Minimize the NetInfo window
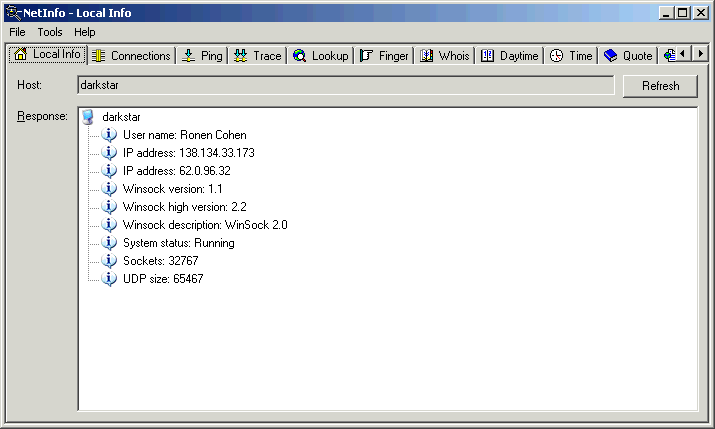Viewport: 715px width, 429px height. pos(666,13)
